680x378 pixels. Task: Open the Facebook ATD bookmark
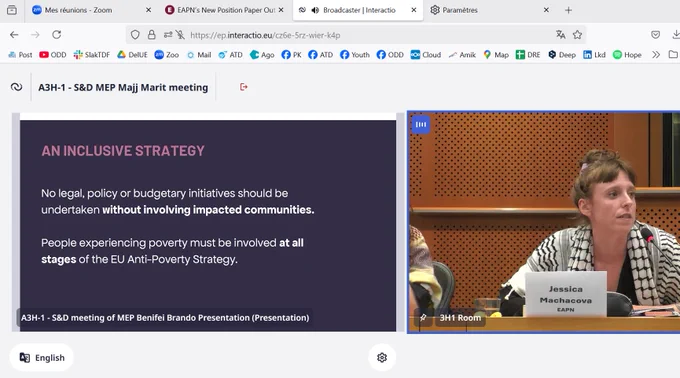coord(320,55)
